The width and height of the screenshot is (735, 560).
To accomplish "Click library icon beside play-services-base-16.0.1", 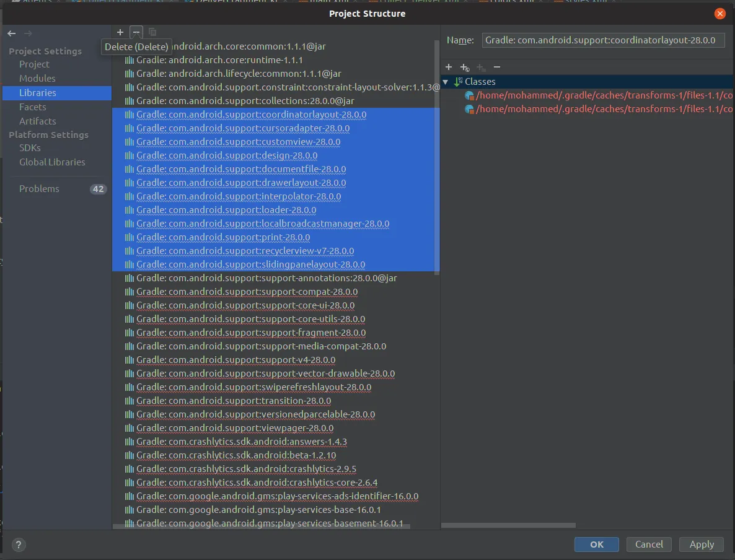I will point(130,509).
